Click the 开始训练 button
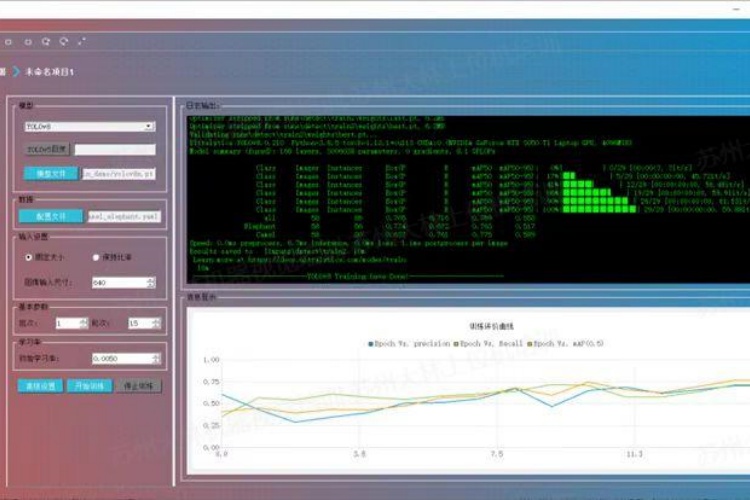 click(89, 386)
